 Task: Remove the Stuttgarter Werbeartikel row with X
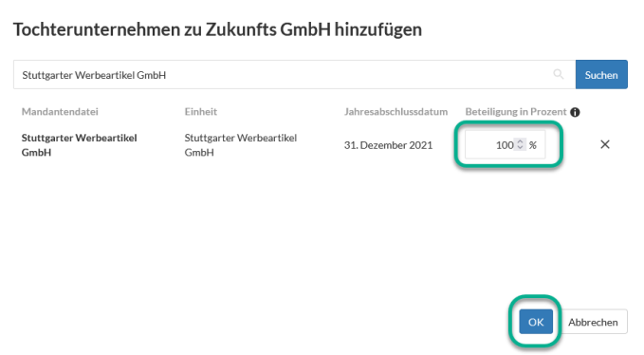click(x=605, y=144)
